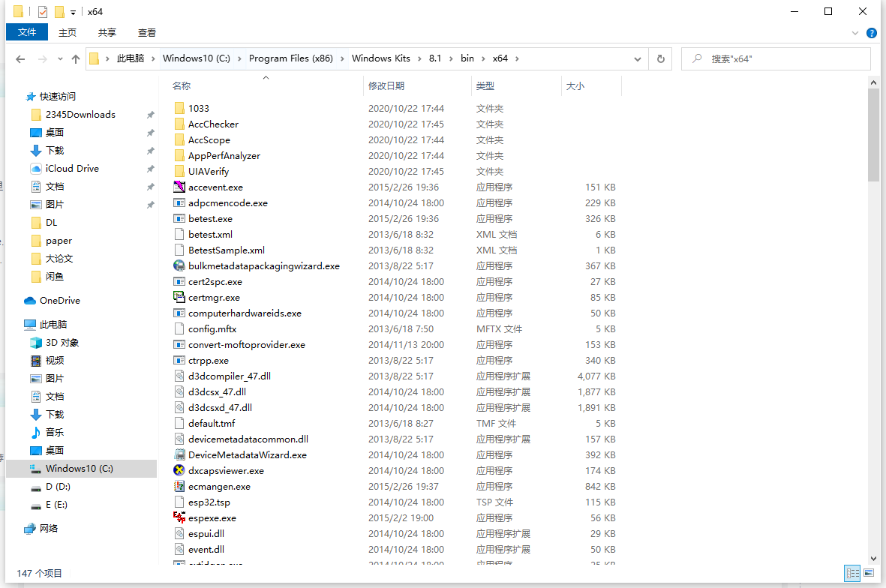Go up one folder level
Screen dimensions: 886x588
(x=76, y=58)
